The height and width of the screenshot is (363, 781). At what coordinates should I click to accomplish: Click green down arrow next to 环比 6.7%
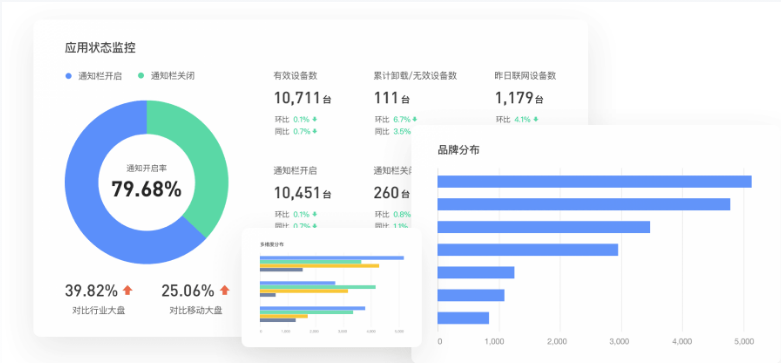pyautogui.click(x=414, y=120)
